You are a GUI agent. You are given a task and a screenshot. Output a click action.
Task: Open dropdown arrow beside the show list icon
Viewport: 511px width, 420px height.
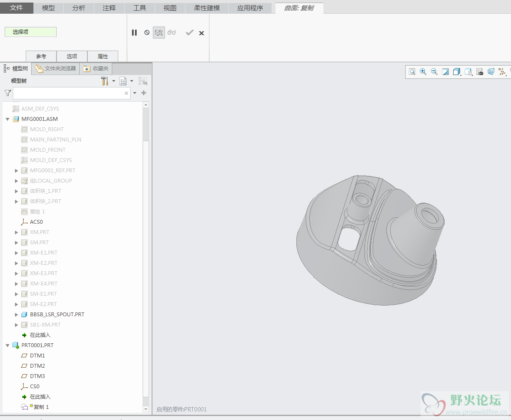point(131,81)
